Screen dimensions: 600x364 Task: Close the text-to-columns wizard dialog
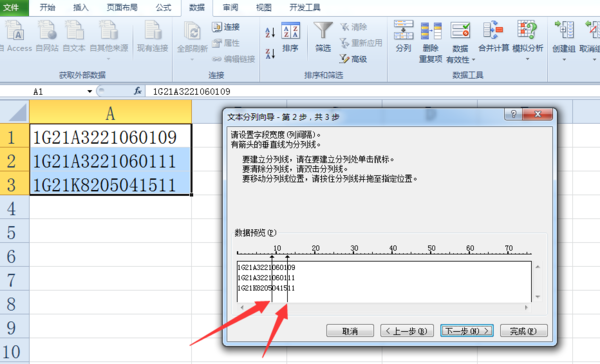pos(537,114)
